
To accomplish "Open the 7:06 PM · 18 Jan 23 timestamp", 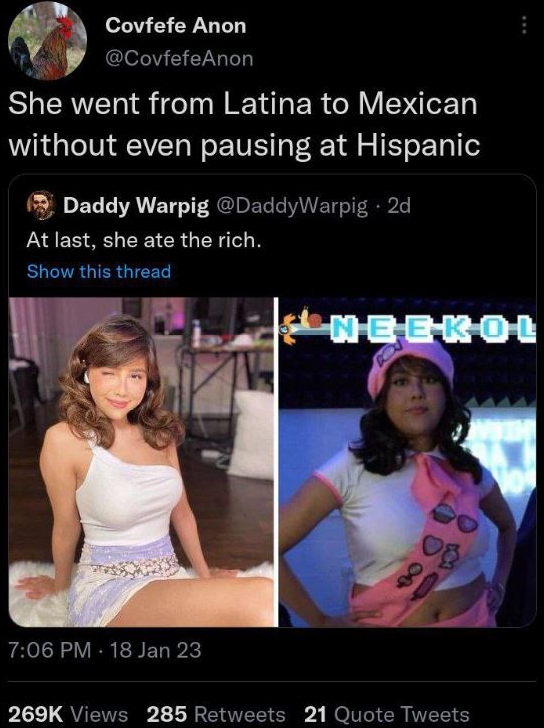I will click(x=105, y=650).
